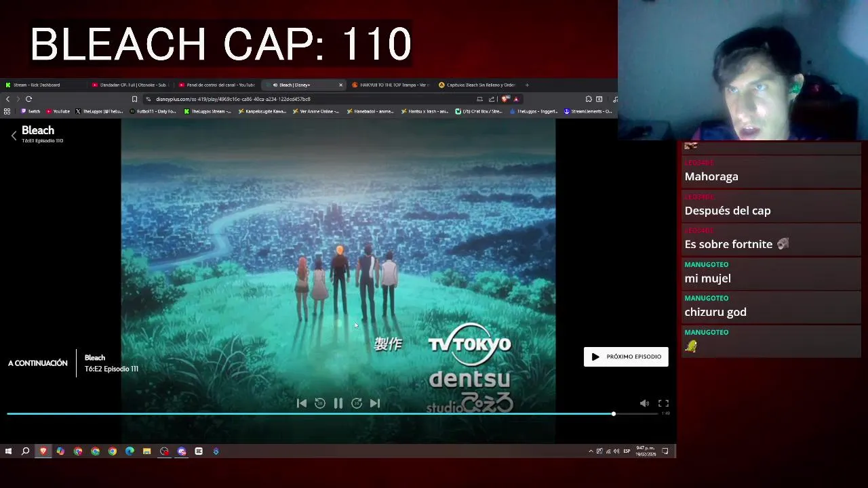The height and width of the screenshot is (488, 868).
Task: Open Brave browser from the taskbar
Action: coord(43,451)
